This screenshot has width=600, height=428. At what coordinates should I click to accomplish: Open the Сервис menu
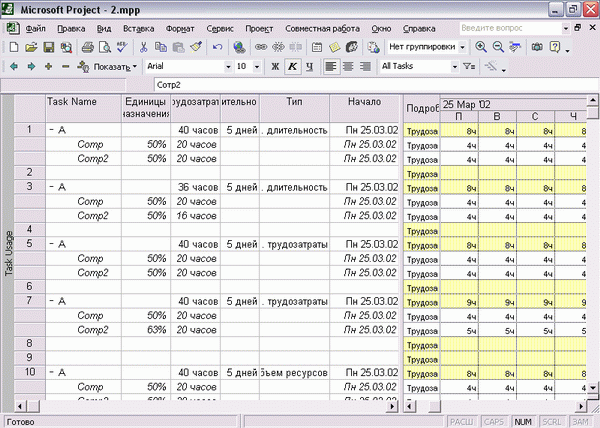click(x=220, y=29)
